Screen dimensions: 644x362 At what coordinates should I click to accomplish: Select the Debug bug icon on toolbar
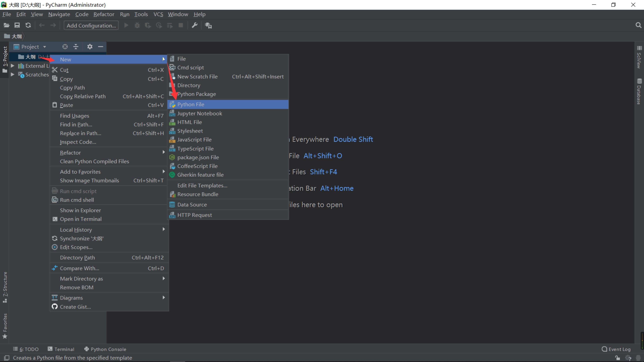click(137, 25)
